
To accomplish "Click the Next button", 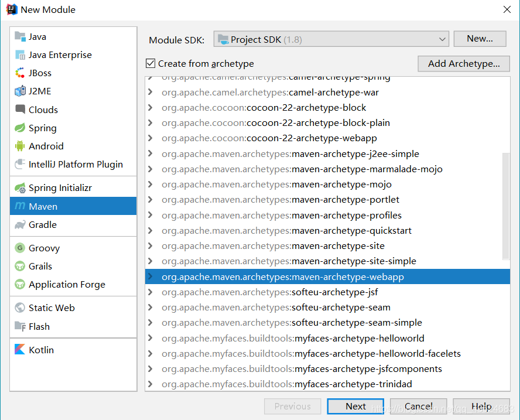I will (x=355, y=406).
